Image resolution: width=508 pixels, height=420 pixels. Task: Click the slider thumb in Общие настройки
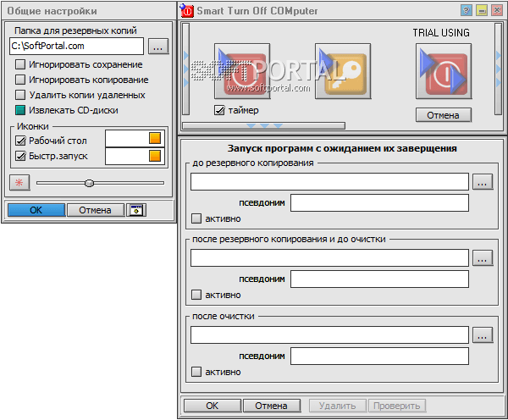click(x=89, y=183)
